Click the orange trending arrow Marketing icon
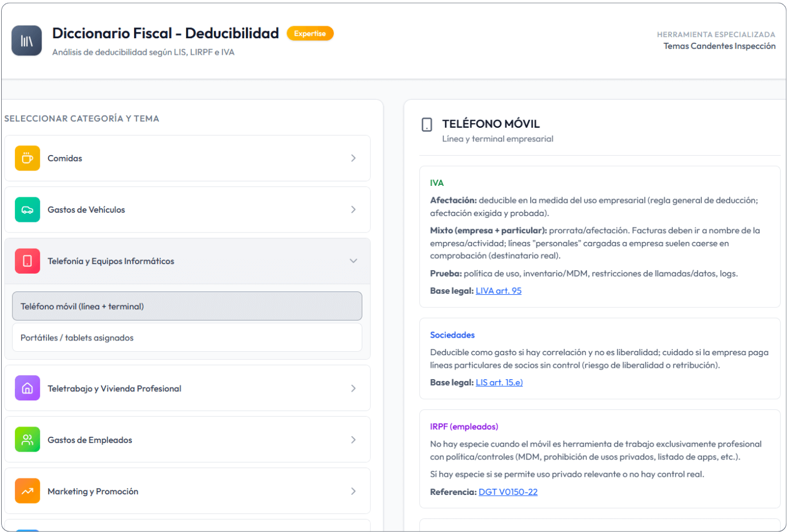The width and height of the screenshot is (792, 532). 27,491
